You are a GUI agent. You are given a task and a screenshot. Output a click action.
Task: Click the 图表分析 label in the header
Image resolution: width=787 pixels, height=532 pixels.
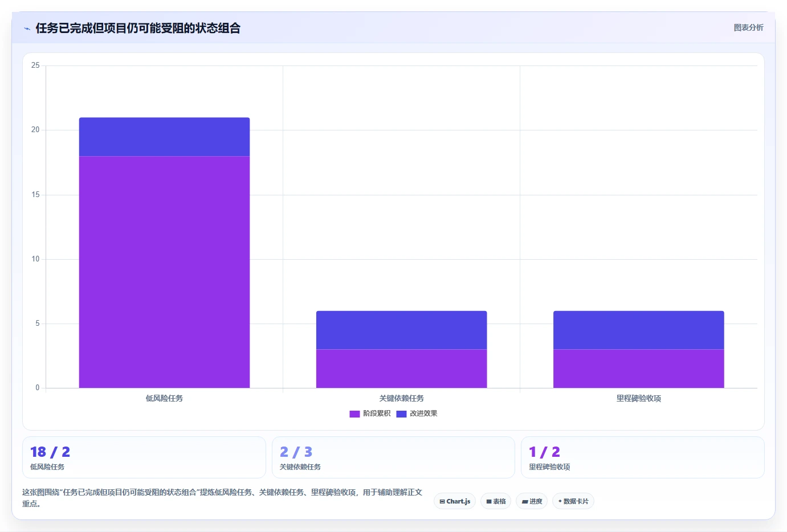(x=748, y=27)
